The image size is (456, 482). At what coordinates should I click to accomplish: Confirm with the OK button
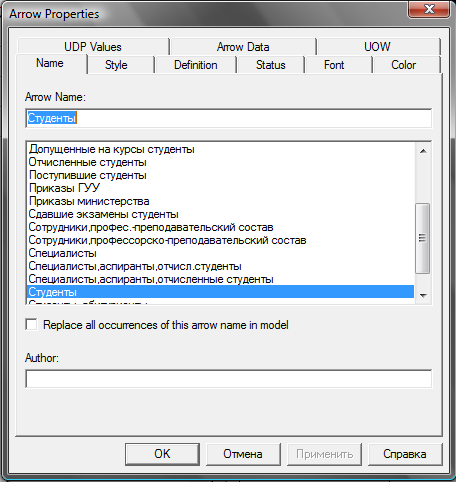[x=162, y=454]
